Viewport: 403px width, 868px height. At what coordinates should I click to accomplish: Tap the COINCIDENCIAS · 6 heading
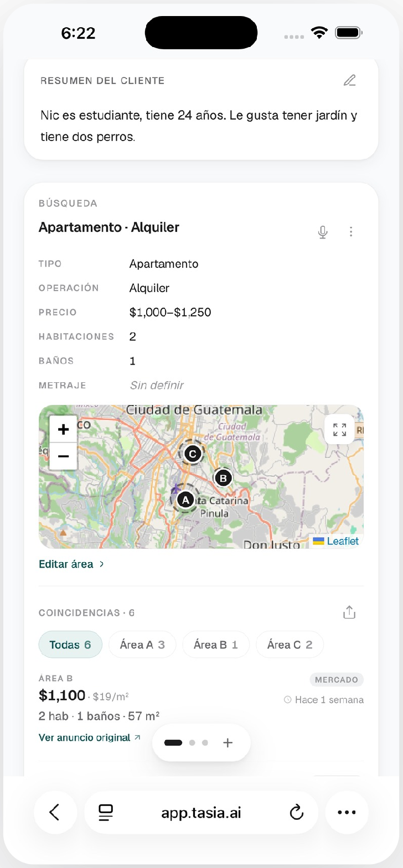tap(86, 612)
